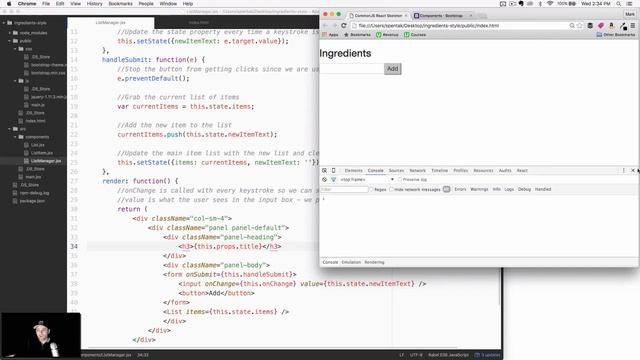640x360 pixels.
Task: Open the Revenue bookmark
Action: click(387, 35)
